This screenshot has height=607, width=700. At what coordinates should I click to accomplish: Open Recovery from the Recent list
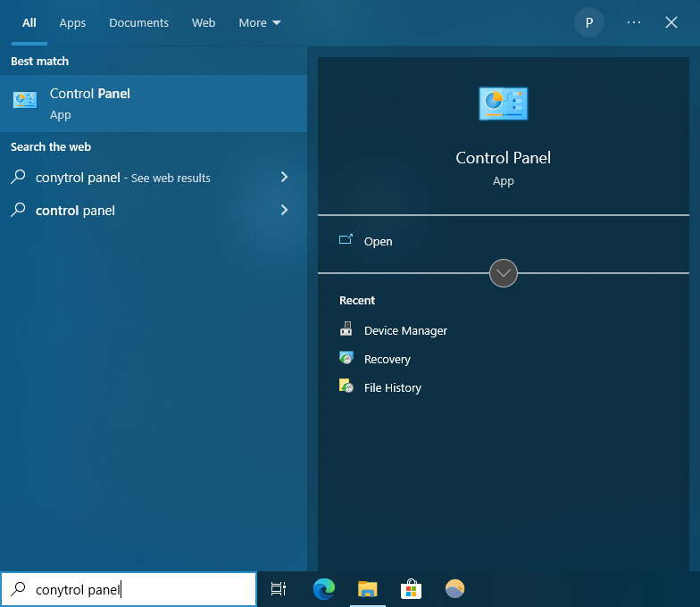[387, 359]
